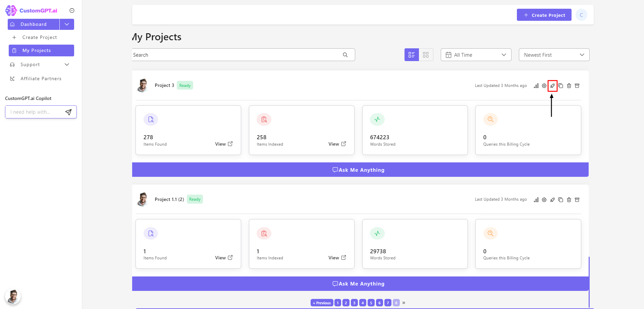Select My Projects in the sidebar
This screenshot has width=644, height=309.
point(41,50)
